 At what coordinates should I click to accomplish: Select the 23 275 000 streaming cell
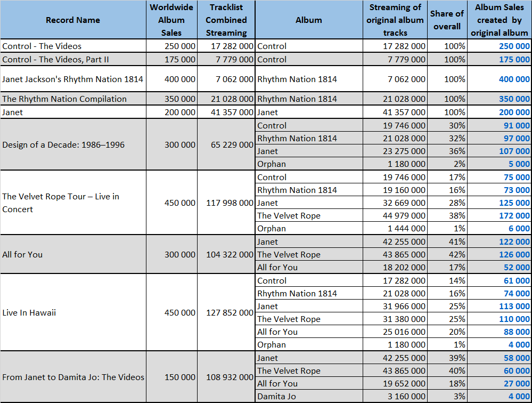395,151
